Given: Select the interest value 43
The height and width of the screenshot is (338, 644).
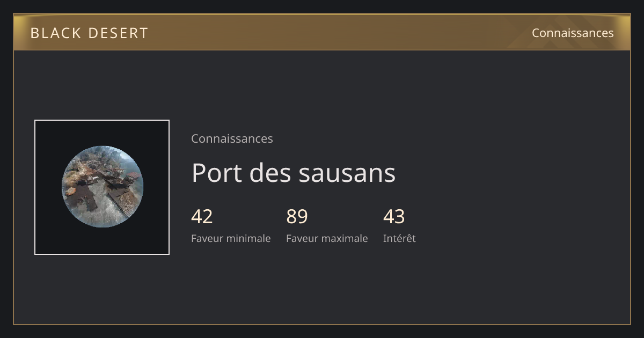Looking at the screenshot, I should point(394,217).
